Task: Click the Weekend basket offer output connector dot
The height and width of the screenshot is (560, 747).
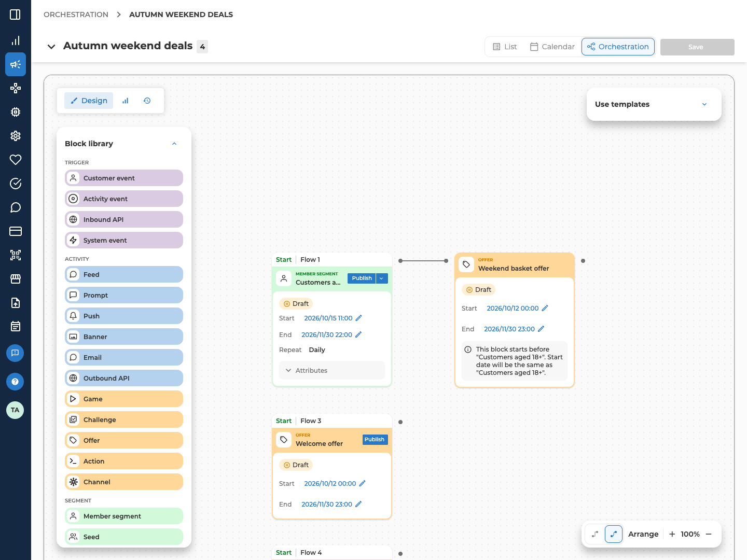Action: (x=583, y=261)
